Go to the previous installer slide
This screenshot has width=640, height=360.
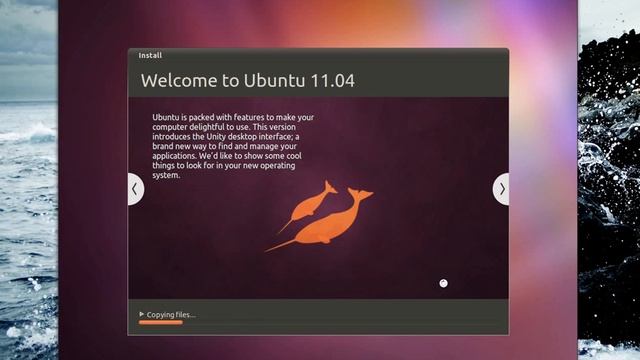(x=135, y=189)
